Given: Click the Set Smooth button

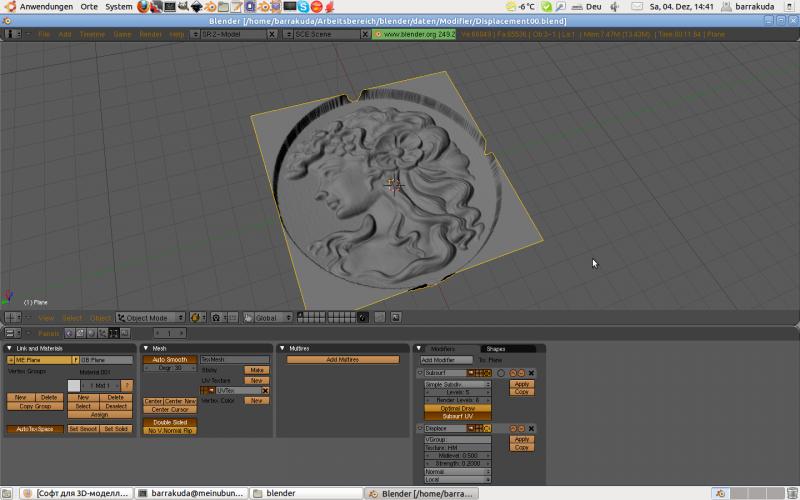Looking at the screenshot, I should (x=83, y=429).
